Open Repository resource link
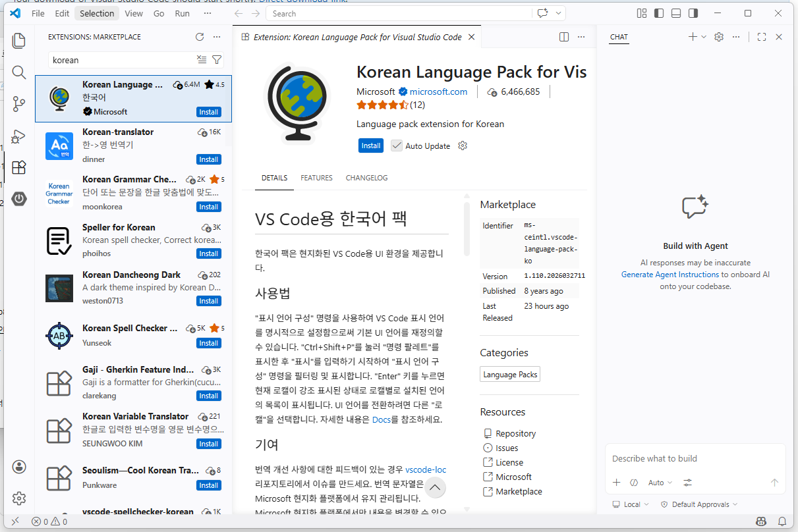798x532 pixels. click(x=515, y=433)
